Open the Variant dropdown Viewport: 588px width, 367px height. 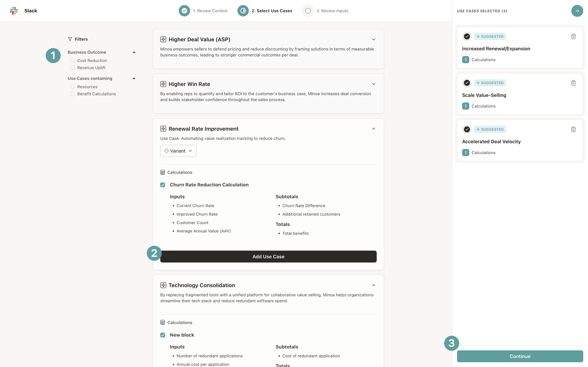point(178,151)
